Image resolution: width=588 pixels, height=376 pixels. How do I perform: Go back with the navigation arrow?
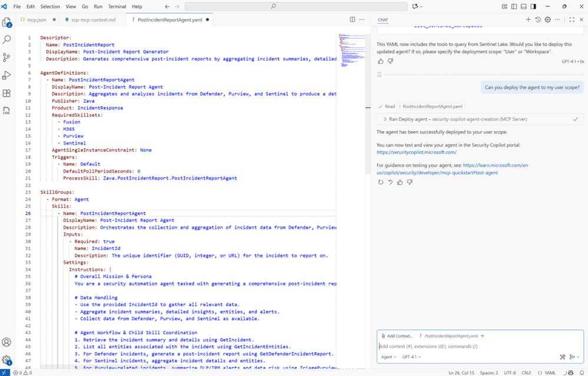click(167, 6)
